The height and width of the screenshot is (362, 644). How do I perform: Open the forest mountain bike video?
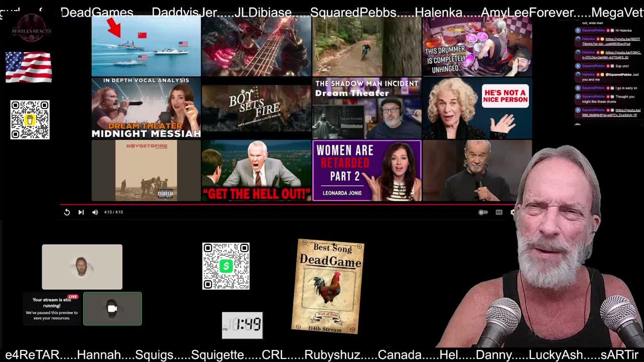[367, 46]
